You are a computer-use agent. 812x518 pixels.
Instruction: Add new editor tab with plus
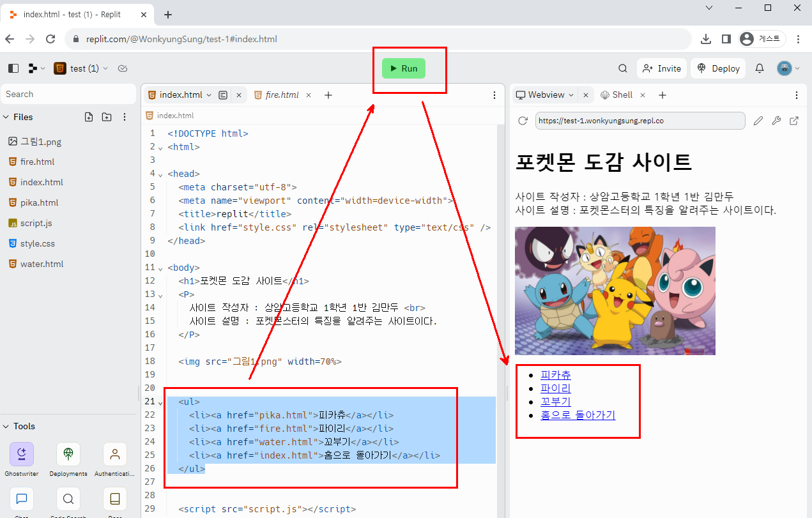[x=328, y=95]
